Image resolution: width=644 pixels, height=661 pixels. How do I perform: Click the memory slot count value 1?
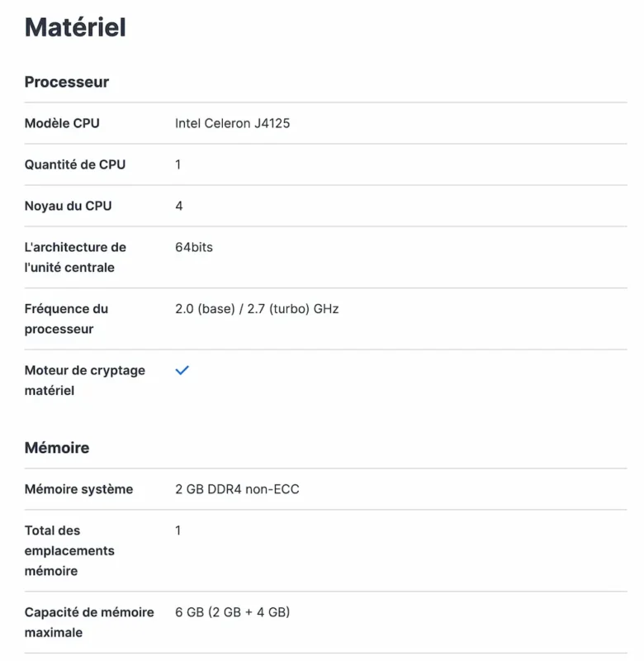178,530
